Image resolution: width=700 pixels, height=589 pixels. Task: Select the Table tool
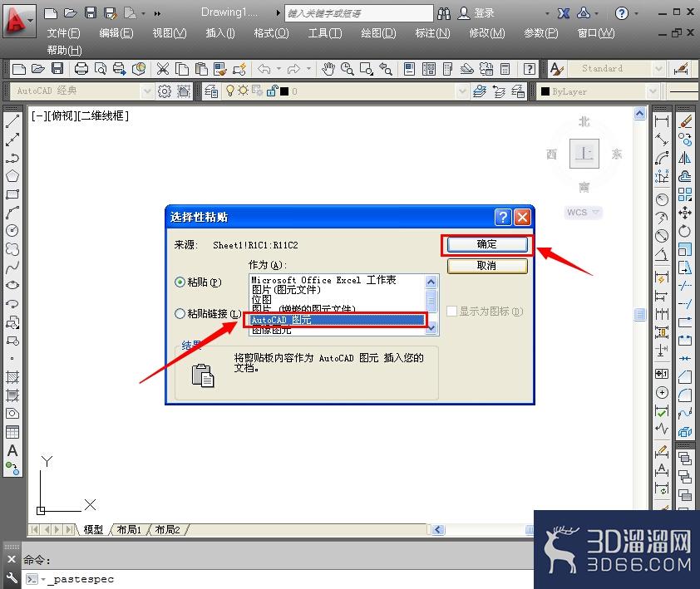pyautogui.click(x=12, y=432)
